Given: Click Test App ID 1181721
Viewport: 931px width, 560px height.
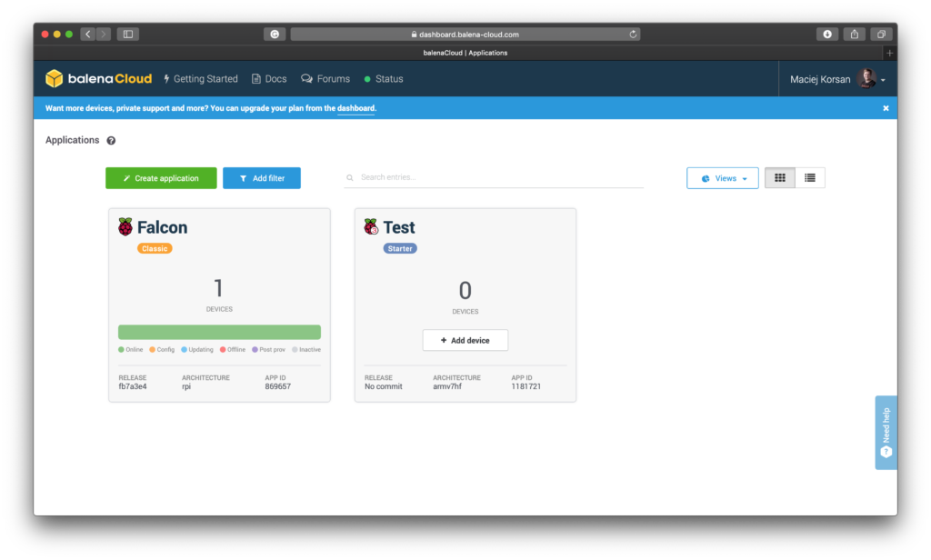Looking at the screenshot, I should click(x=526, y=386).
